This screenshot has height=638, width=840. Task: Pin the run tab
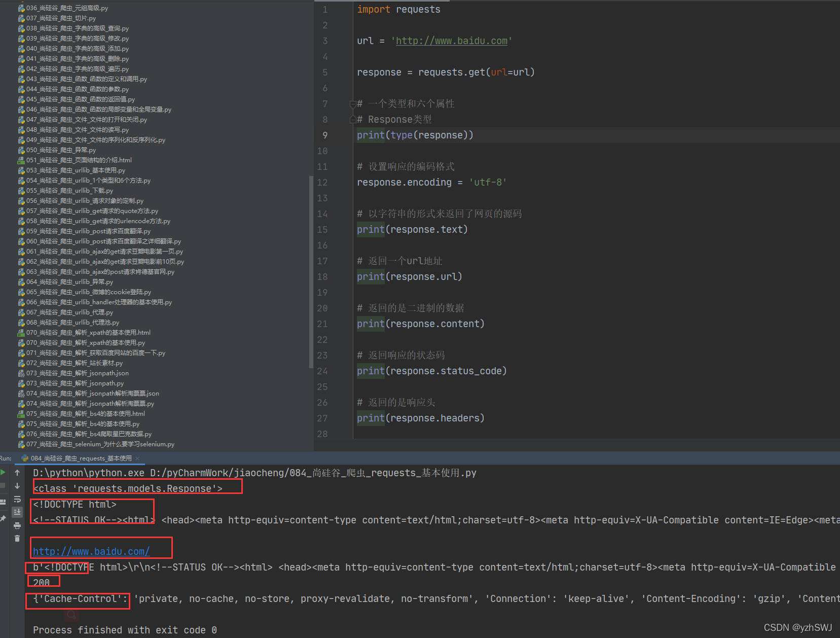point(4,518)
